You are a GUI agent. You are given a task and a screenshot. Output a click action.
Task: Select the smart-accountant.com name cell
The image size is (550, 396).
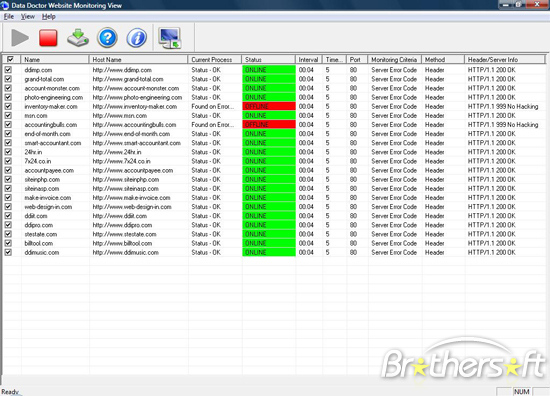53,143
